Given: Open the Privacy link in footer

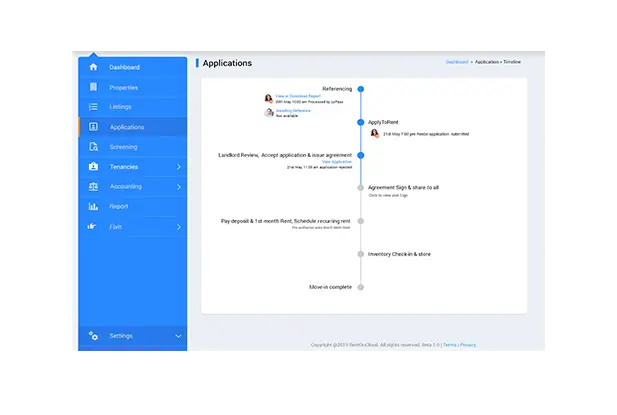Looking at the screenshot, I should [x=468, y=345].
